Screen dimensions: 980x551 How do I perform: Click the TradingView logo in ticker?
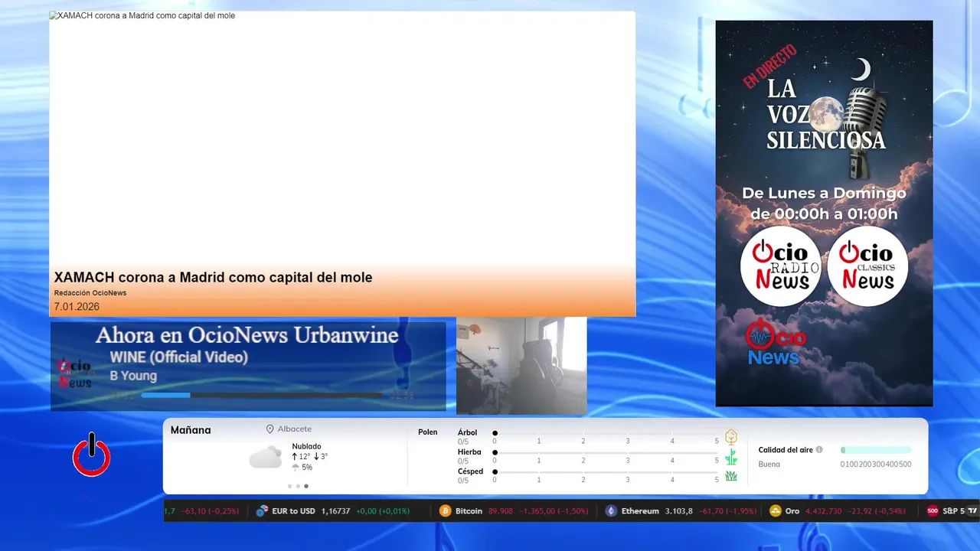[972, 511]
